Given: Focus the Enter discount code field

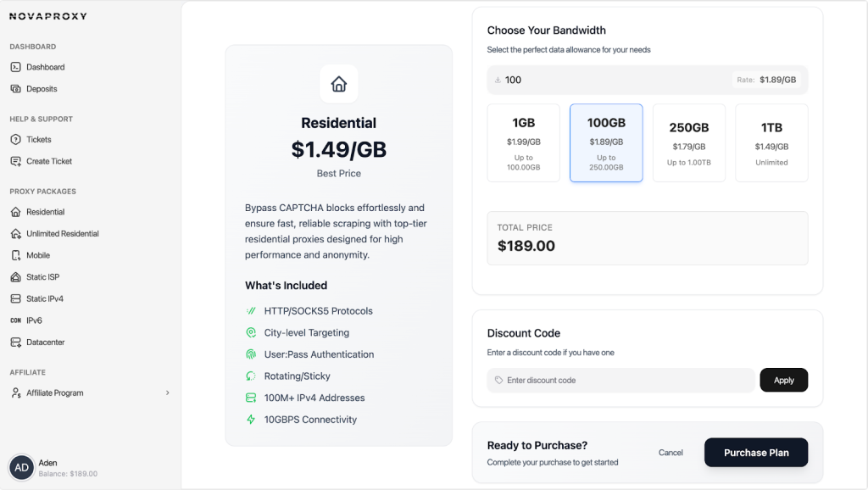Looking at the screenshot, I should point(623,380).
